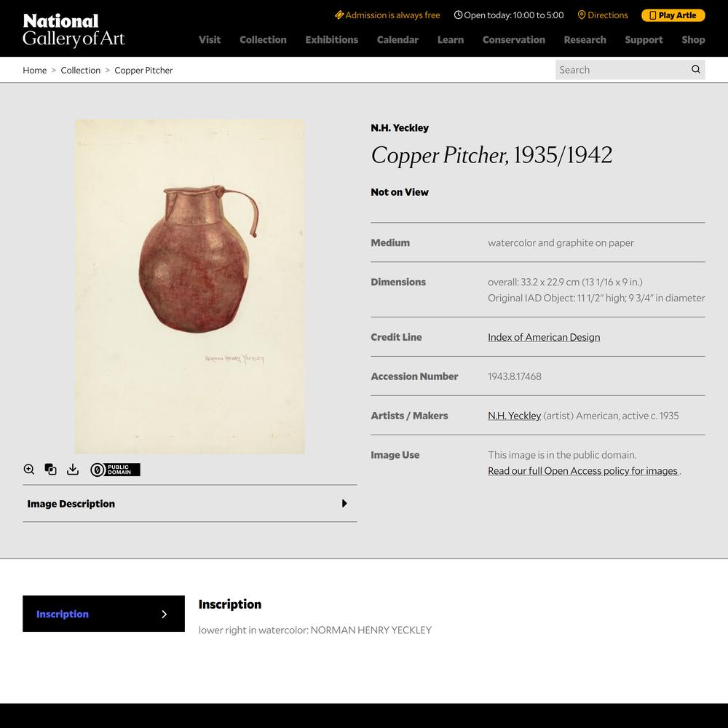Click the zoom-in magnifier icon below artwork
Image resolution: width=728 pixels, height=728 pixels.
pos(29,470)
